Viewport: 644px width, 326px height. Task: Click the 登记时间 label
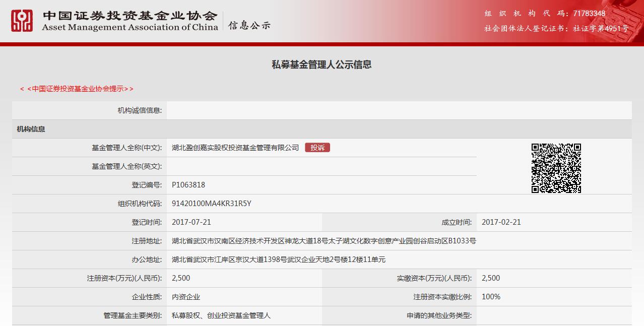point(147,222)
